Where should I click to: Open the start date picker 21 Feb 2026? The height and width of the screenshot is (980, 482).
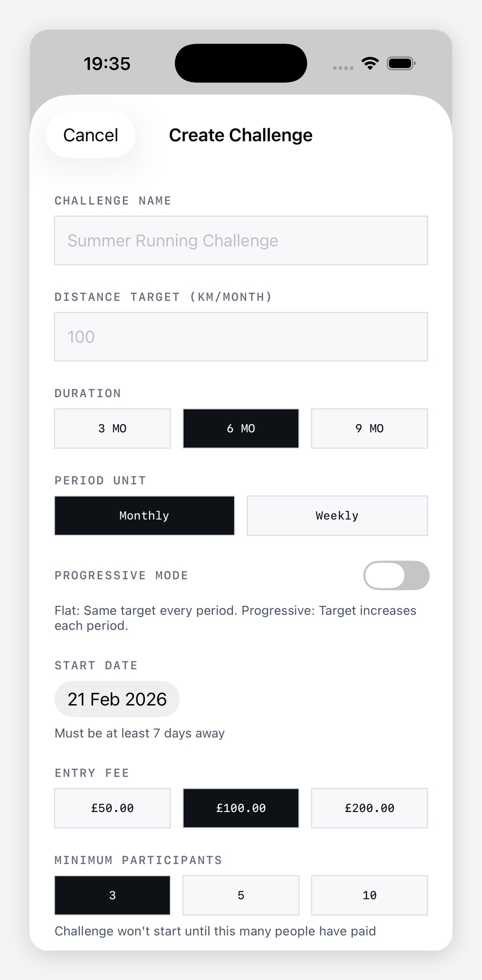coord(117,699)
